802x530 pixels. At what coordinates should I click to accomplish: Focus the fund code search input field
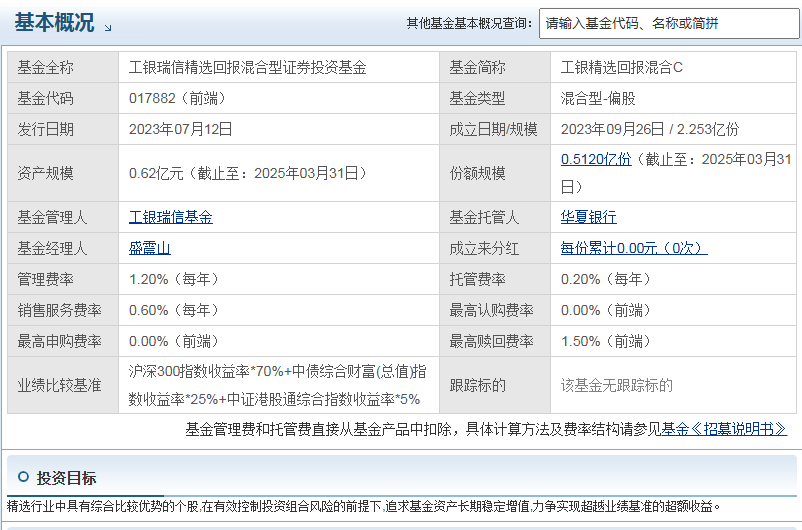(669, 24)
